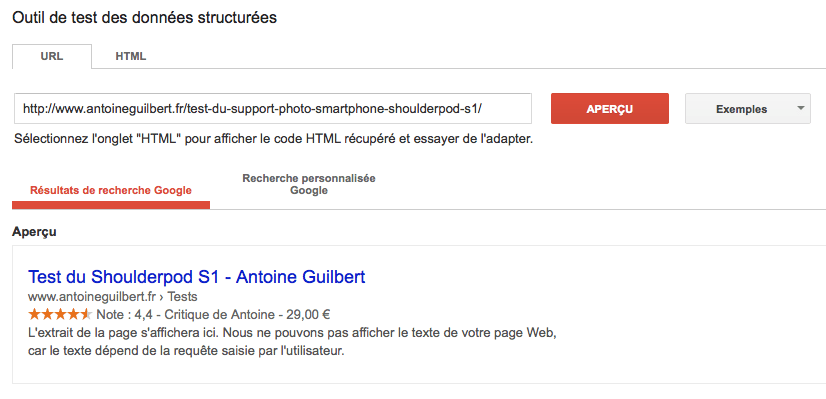Click the Tests breadcrumb segment
Screen dimensions: 826x399
(182, 297)
